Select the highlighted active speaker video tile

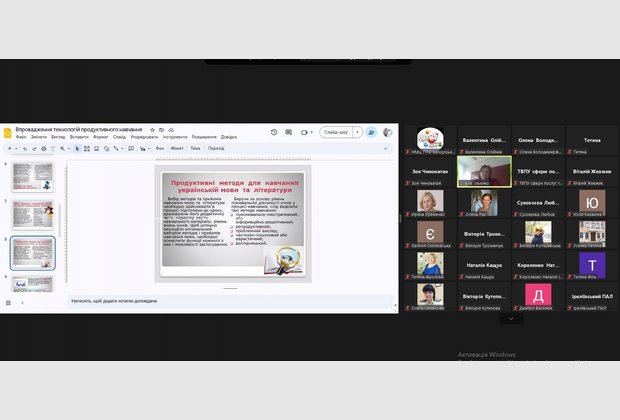[483, 171]
